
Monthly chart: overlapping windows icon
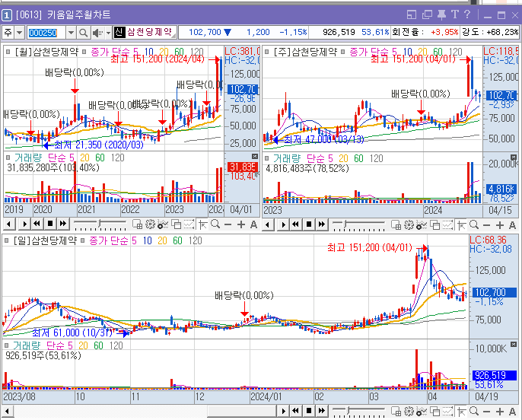point(176,224)
